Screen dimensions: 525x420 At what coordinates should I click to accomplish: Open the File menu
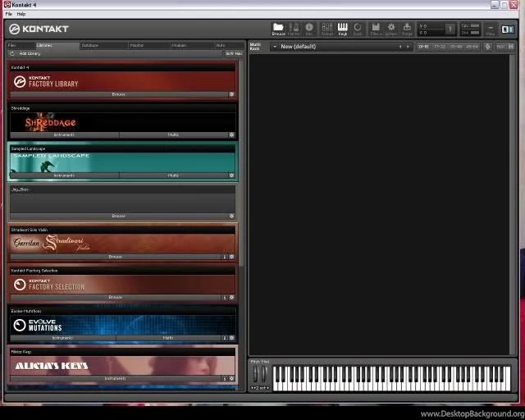click(9, 14)
